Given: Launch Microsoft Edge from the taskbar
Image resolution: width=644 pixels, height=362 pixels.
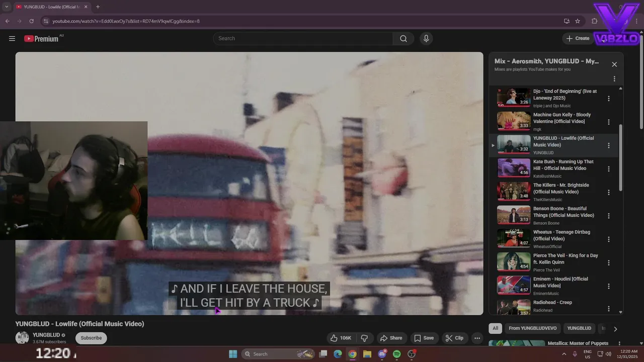Looking at the screenshot, I should click(x=338, y=354).
